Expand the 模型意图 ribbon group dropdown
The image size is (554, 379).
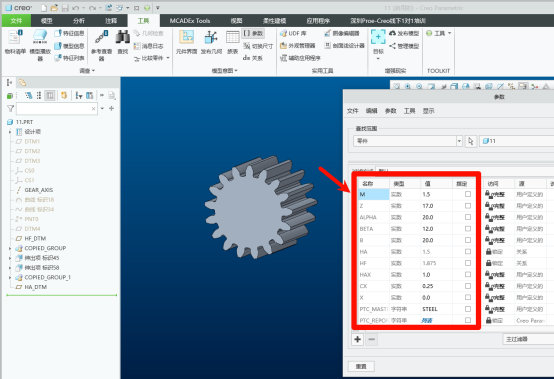(x=236, y=71)
